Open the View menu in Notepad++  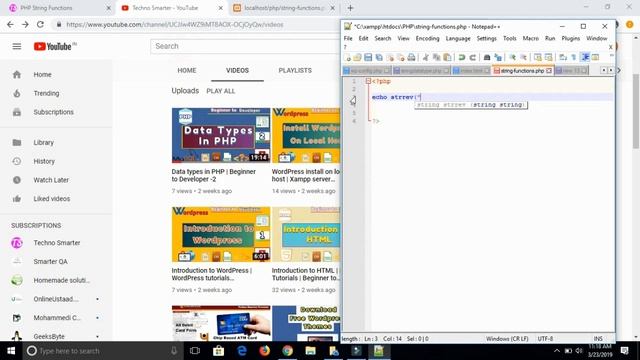(x=403, y=38)
